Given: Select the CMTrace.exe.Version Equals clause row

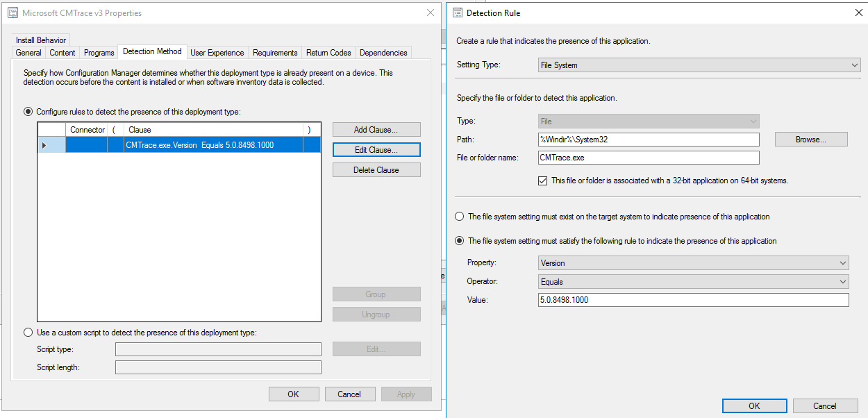Looking at the screenshot, I should [x=179, y=145].
